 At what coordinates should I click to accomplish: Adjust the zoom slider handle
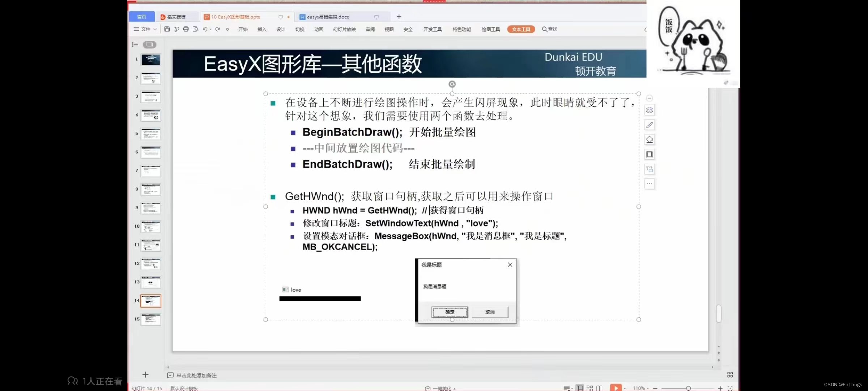[x=689, y=388]
